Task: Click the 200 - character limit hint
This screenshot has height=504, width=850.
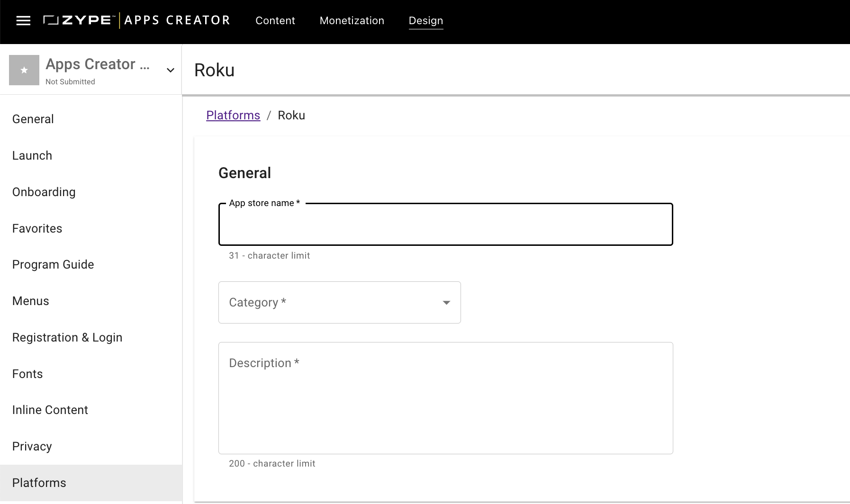Action: click(272, 463)
